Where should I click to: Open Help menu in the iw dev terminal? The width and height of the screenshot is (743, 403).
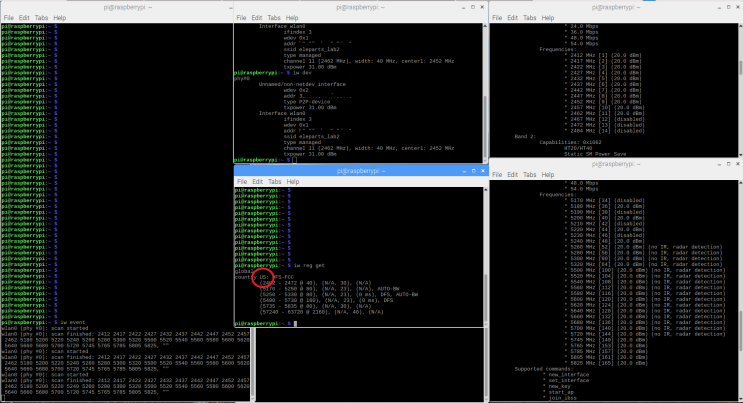[x=292, y=18]
